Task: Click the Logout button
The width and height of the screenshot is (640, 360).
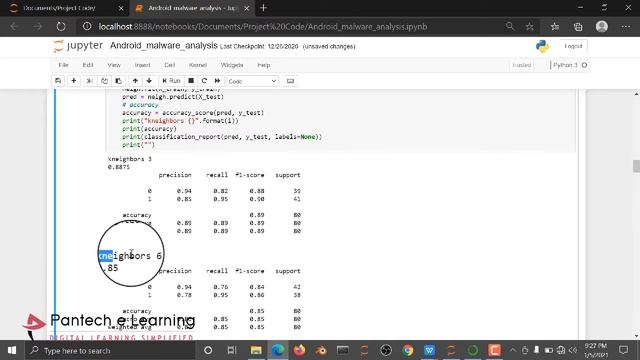Action: click(x=573, y=46)
